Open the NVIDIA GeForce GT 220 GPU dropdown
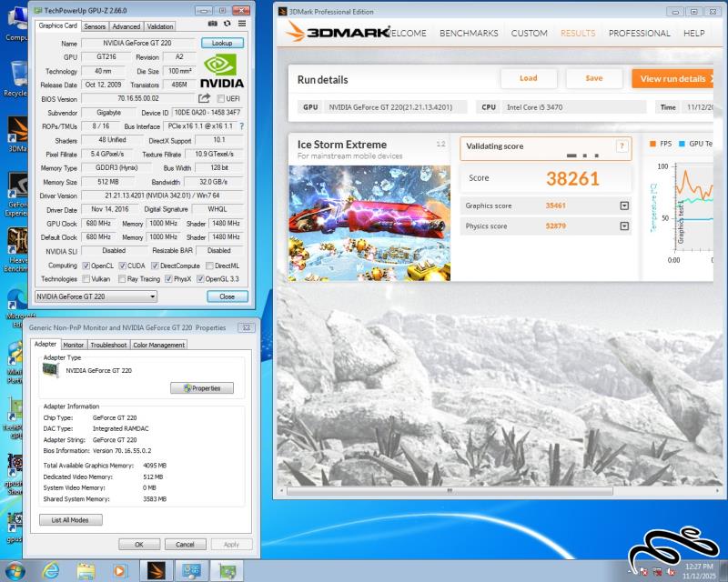The height and width of the screenshot is (582, 728). tap(96, 296)
